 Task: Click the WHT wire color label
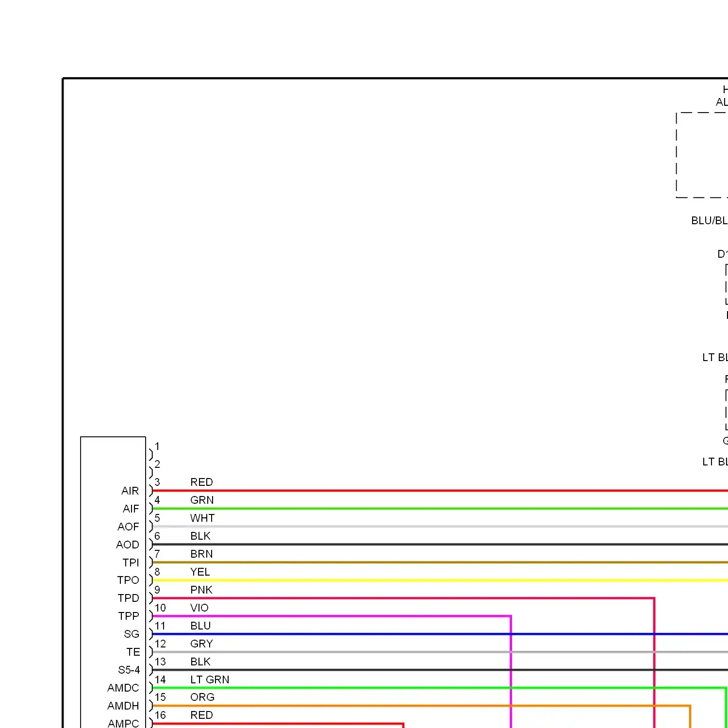click(202, 518)
